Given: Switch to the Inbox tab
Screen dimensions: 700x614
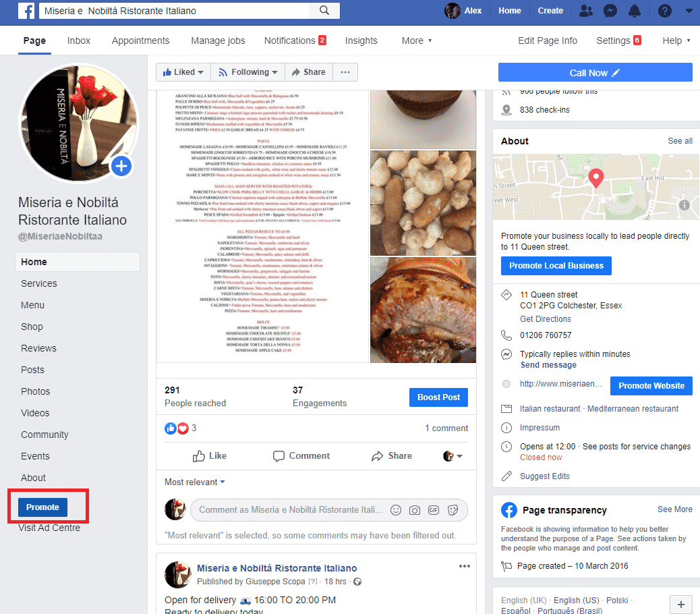Looking at the screenshot, I should pyautogui.click(x=79, y=40).
